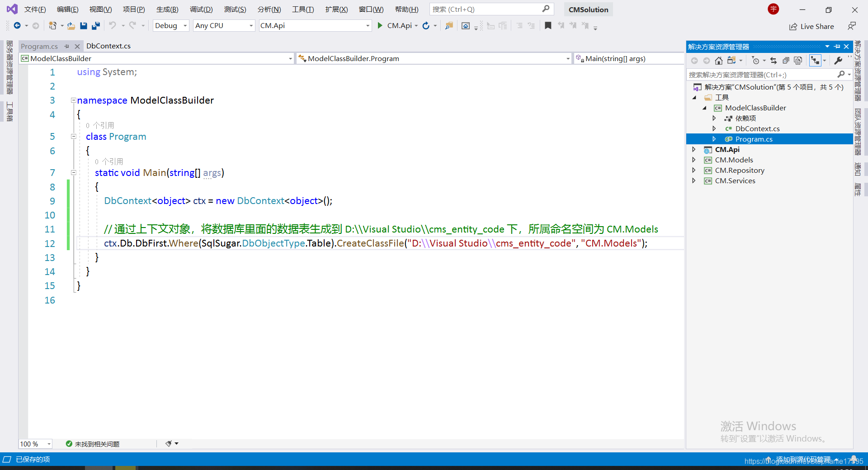Screen dimensions: 868x470
Task: Toggle auto-hide pin of Solution Explorer panel
Action: (837, 47)
